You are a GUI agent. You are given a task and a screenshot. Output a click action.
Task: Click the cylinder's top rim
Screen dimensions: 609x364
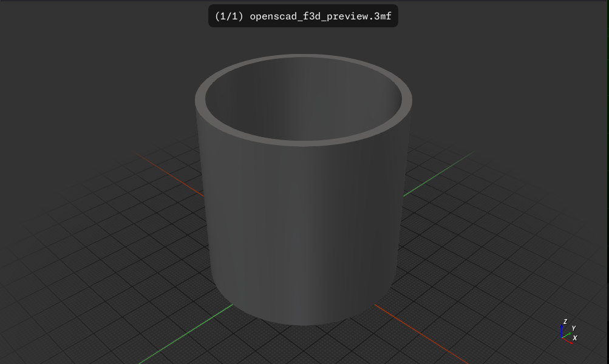303,144
